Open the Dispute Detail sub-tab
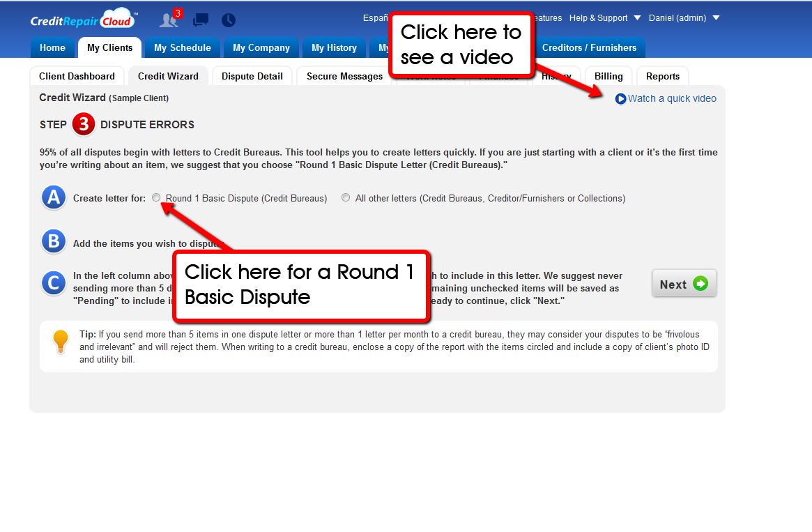The height and width of the screenshot is (532, 812). point(252,76)
